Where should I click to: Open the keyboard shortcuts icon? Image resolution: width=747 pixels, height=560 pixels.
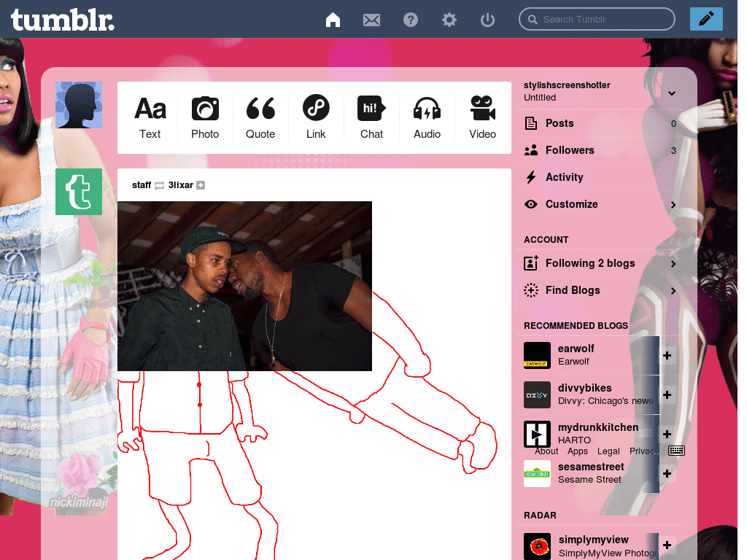click(x=676, y=451)
